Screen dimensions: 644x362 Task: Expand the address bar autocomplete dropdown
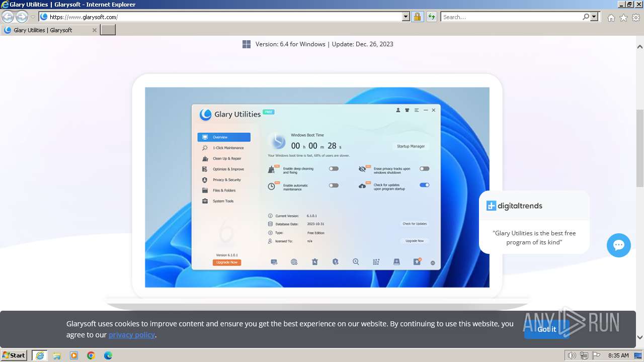[406, 17]
